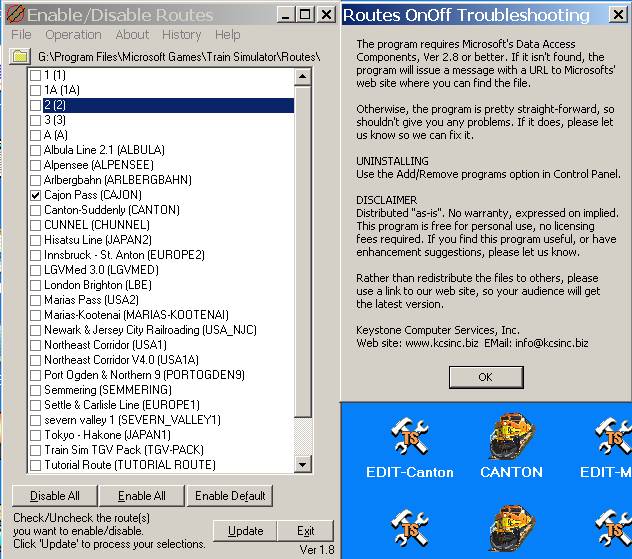The image size is (632, 559).
Task: Open the File menu
Action: click(21, 35)
